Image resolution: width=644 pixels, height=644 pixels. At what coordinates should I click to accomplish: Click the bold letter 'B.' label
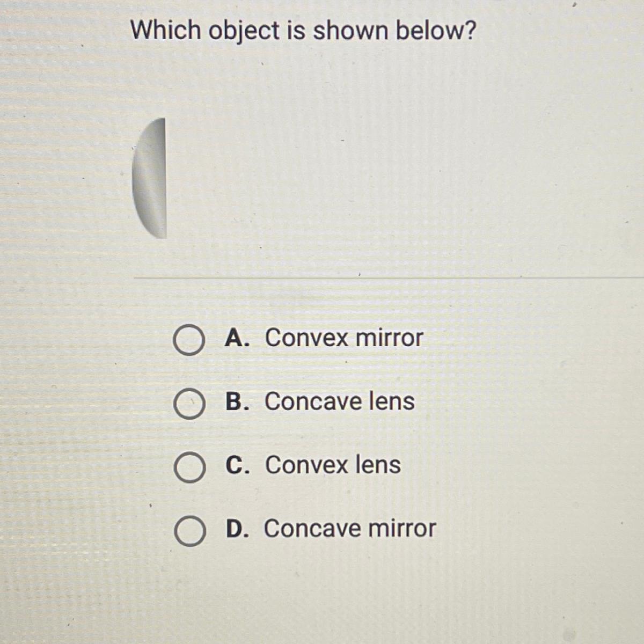(239, 401)
